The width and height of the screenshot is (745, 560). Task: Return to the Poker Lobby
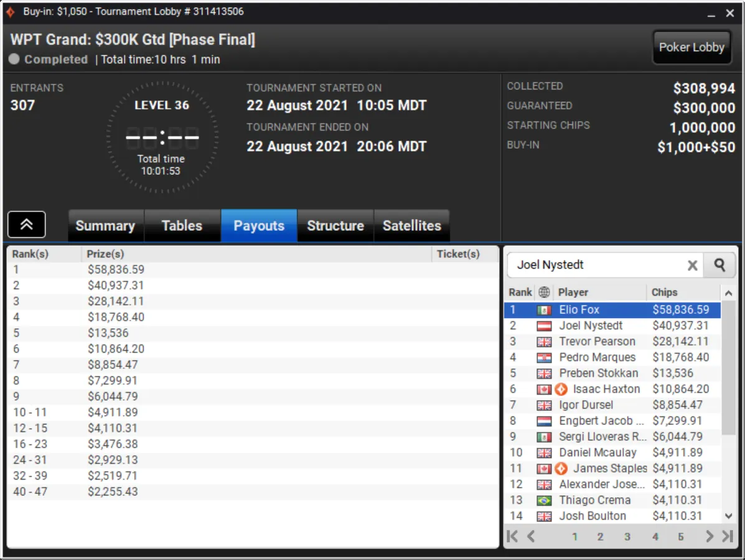[x=691, y=47]
